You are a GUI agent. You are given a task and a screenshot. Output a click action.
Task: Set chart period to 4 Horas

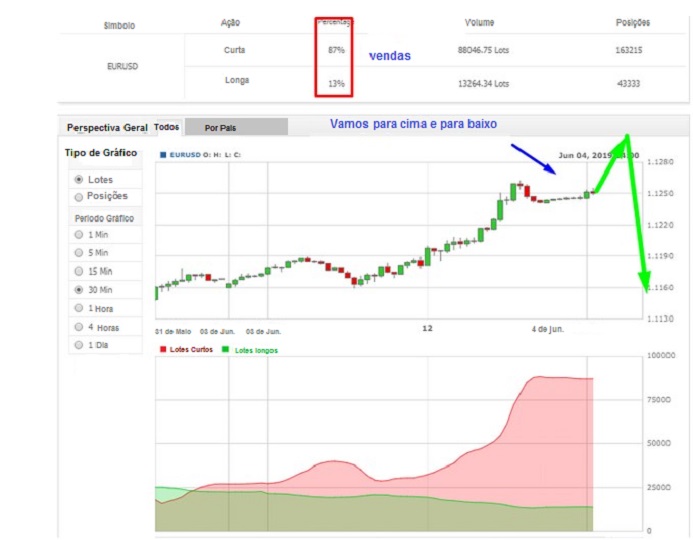pos(79,327)
